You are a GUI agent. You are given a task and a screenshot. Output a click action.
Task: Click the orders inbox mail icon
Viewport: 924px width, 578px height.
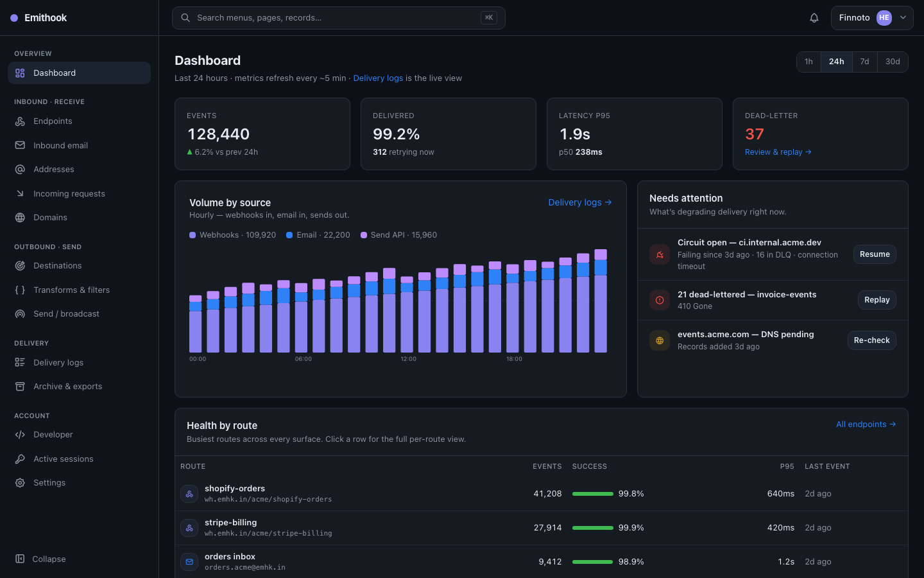[x=189, y=562]
